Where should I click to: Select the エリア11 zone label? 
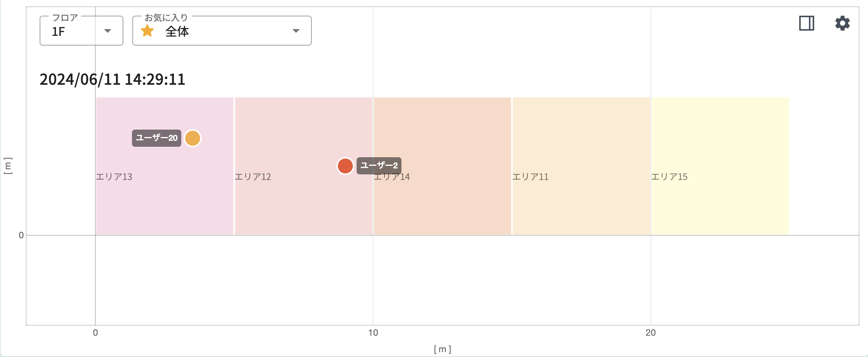coord(530,177)
